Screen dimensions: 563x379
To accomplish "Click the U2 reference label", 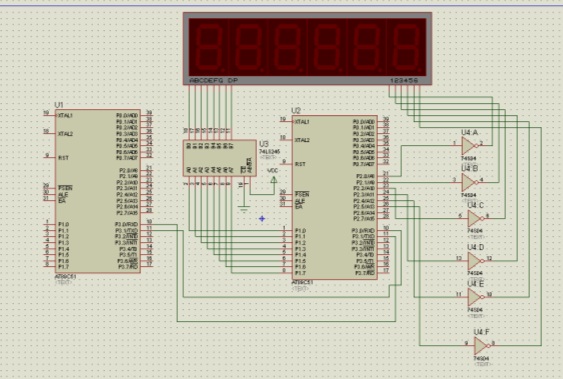I will click(296, 111).
